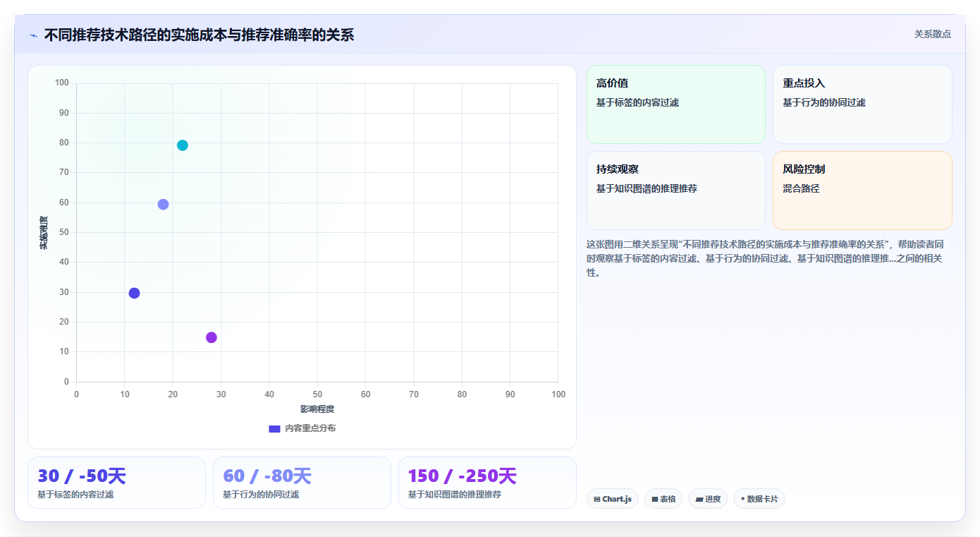Click 基于标签的内容过滤 under the 30 / -50天 stat
Screen dimensions: 980x537
click(75, 495)
